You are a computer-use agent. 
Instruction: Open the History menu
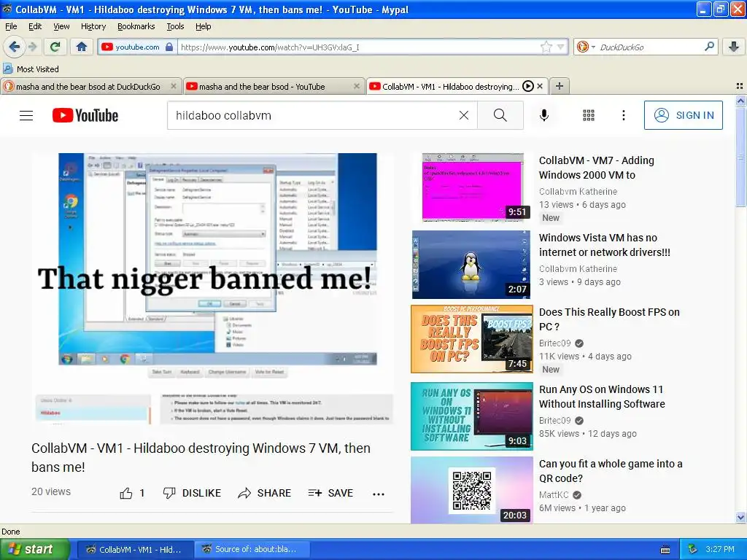tap(93, 26)
